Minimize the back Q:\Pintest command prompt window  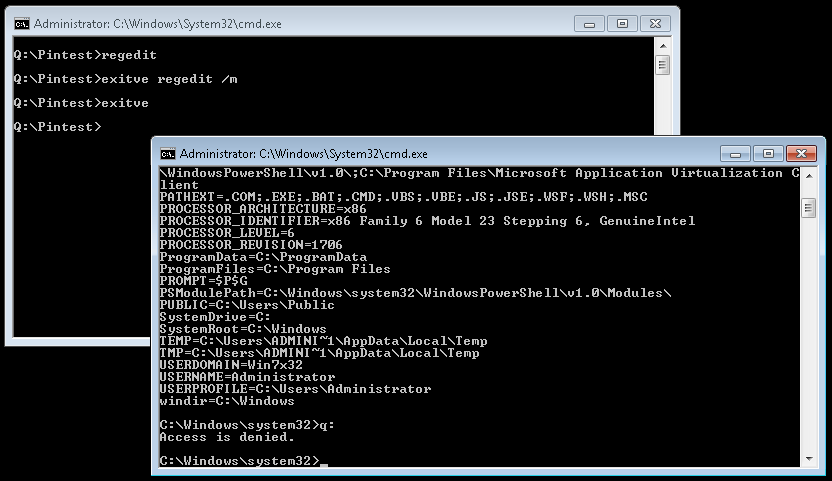pyautogui.click(x=593, y=22)
